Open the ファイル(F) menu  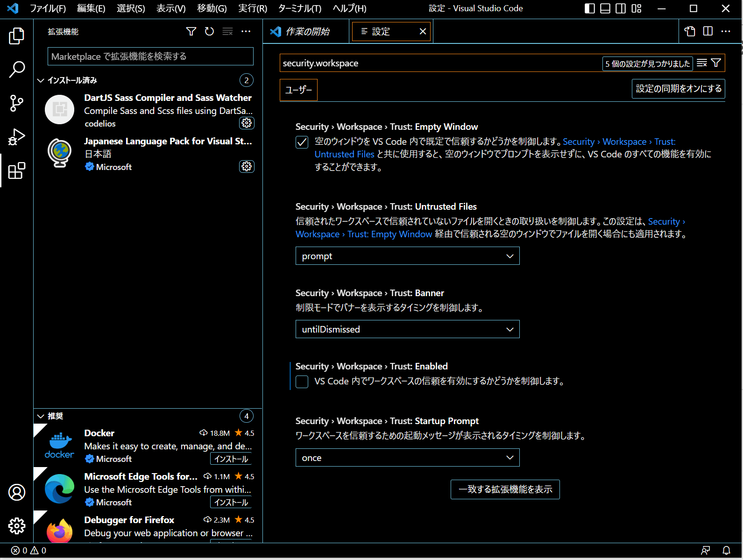click(x=48, y=8)
